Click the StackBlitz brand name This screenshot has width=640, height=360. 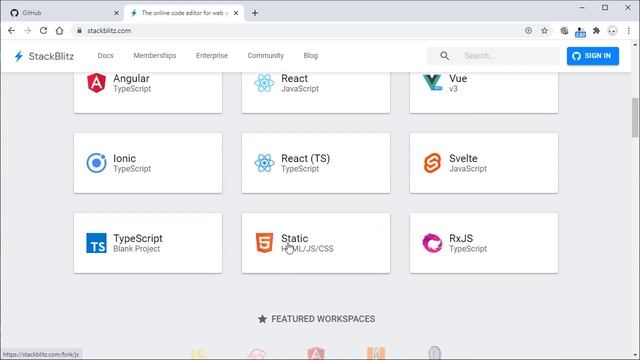point(51,56)
